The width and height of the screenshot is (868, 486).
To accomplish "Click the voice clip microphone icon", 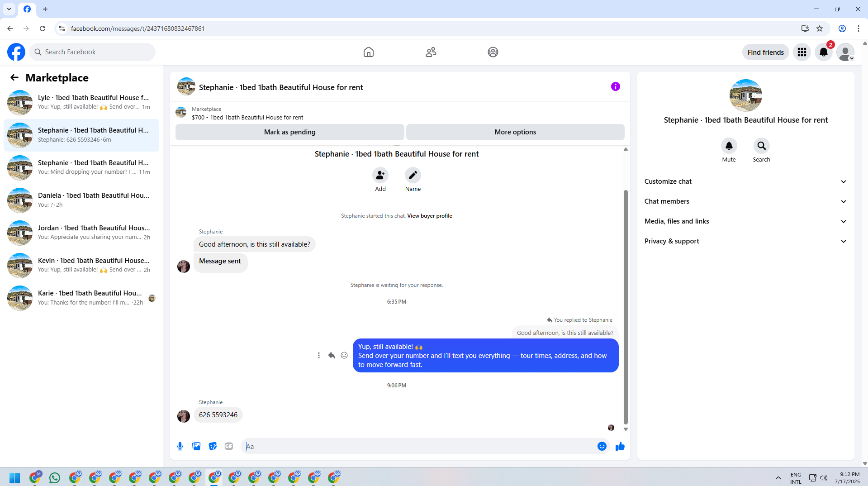I will [x=180, y=446].
